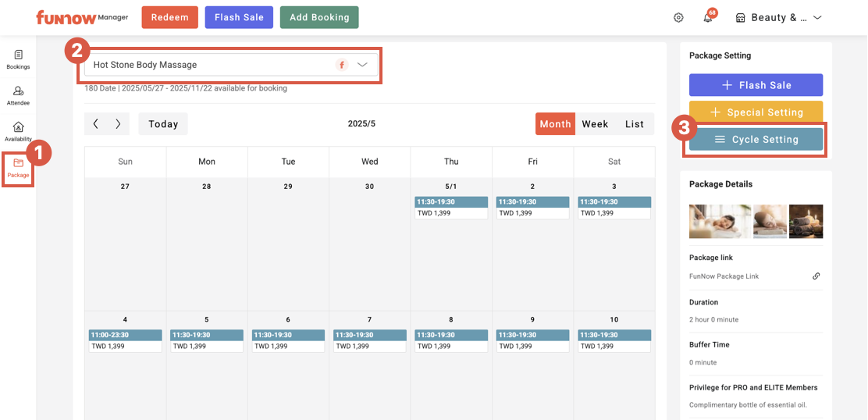Select Package in the sidebar

(x=18, y=168)
